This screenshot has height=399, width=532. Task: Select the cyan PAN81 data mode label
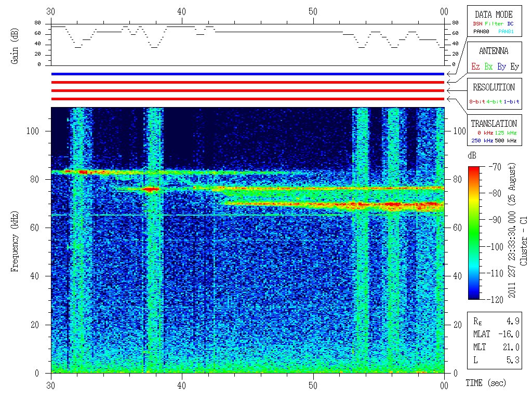[506, 32]
